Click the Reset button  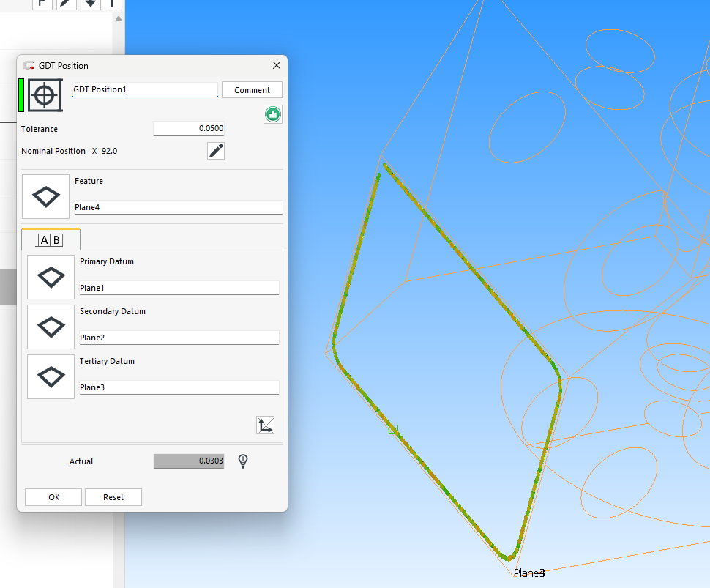click(x=113, y=497)
